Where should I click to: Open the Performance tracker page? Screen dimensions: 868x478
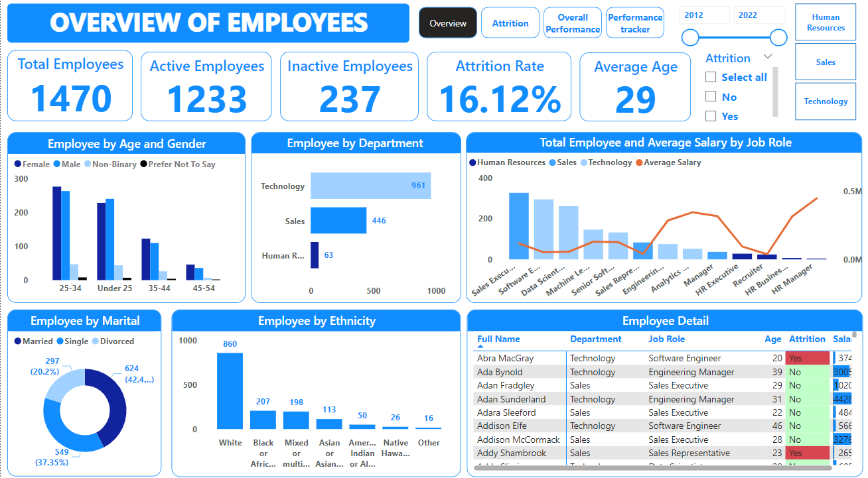point(634,22)
